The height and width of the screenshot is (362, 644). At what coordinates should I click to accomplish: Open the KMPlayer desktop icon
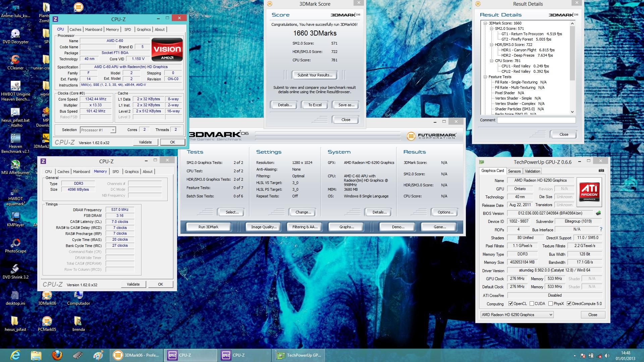pos(15,220)
